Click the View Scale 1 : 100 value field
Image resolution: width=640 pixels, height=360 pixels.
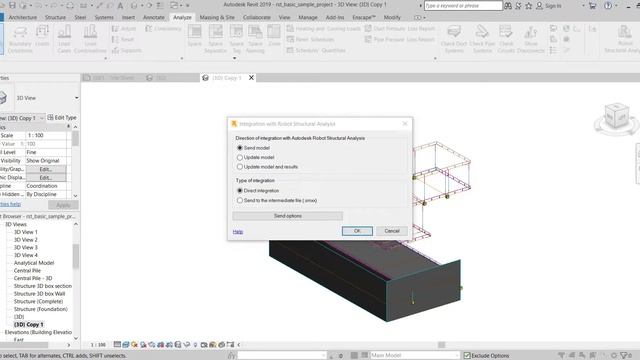click(46, 135)
